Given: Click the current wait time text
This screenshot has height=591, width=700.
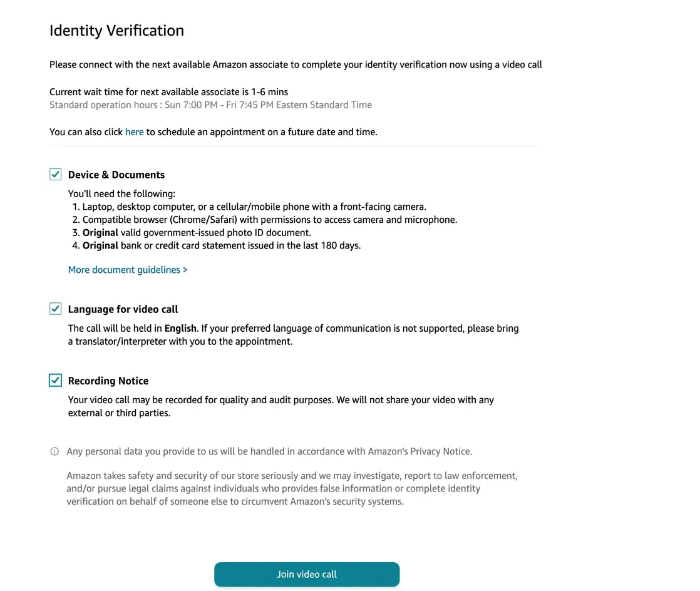Looking at the screenshot, I should point(168,91).
